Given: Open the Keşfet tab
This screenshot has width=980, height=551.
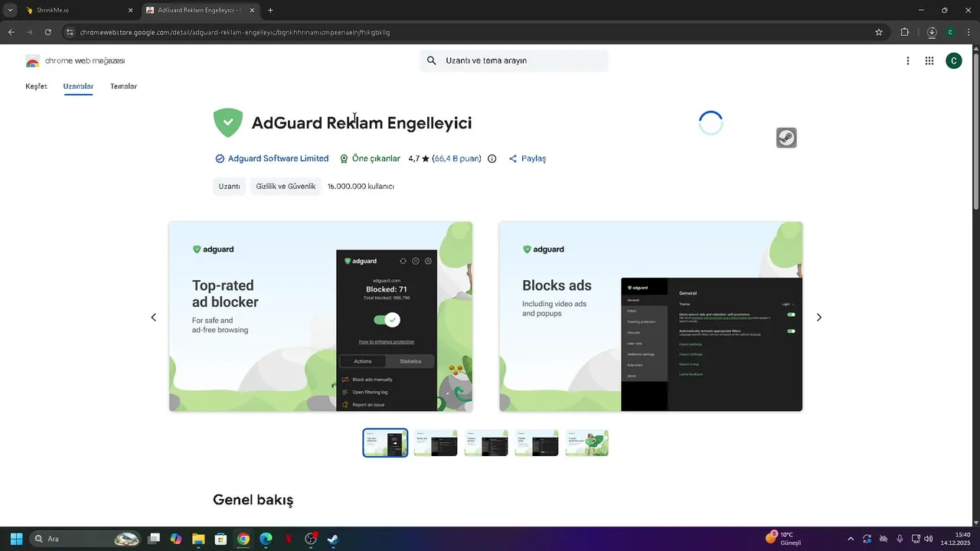Looking at the screenshot, I should click(36, 86).
